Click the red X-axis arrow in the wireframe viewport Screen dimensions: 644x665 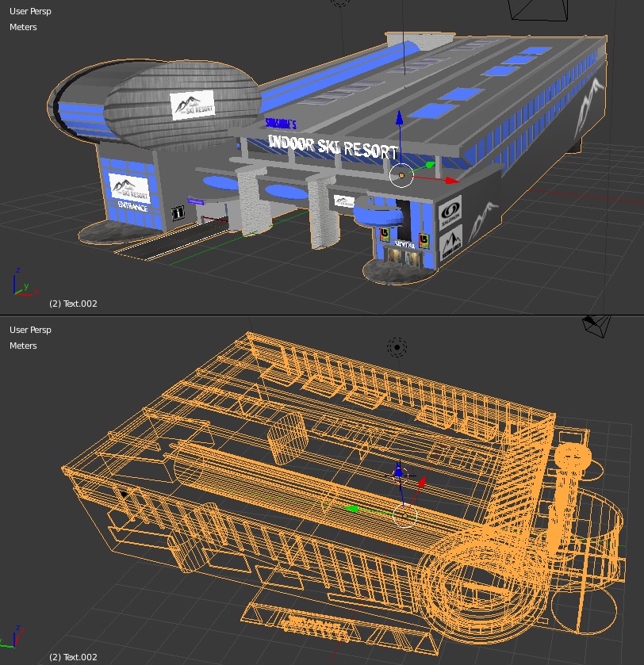coord(422,481)
